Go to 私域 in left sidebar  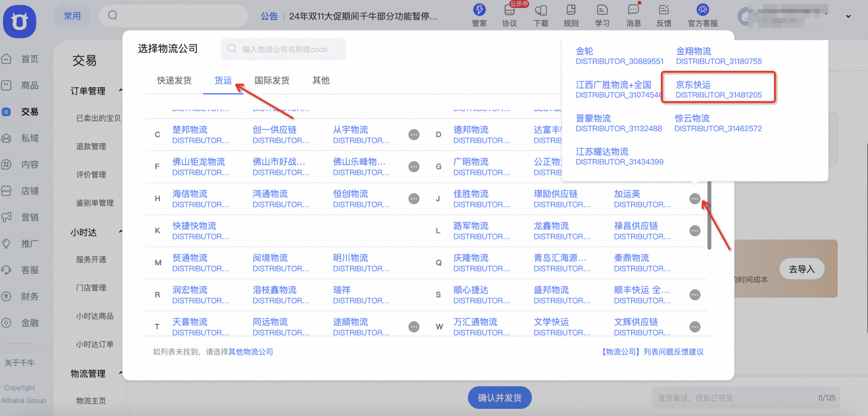point(21,138)
